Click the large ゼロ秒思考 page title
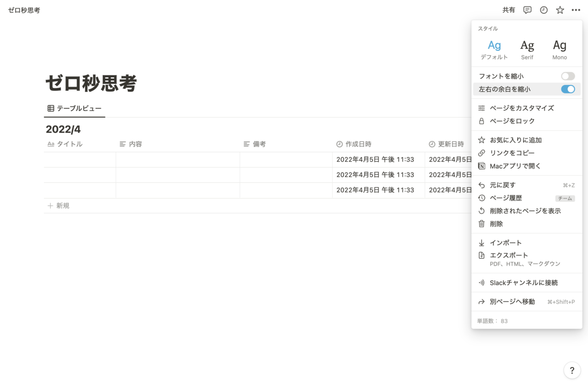Image resolution: width=588 pixels, height=386 pixels. tap(91, 83)
